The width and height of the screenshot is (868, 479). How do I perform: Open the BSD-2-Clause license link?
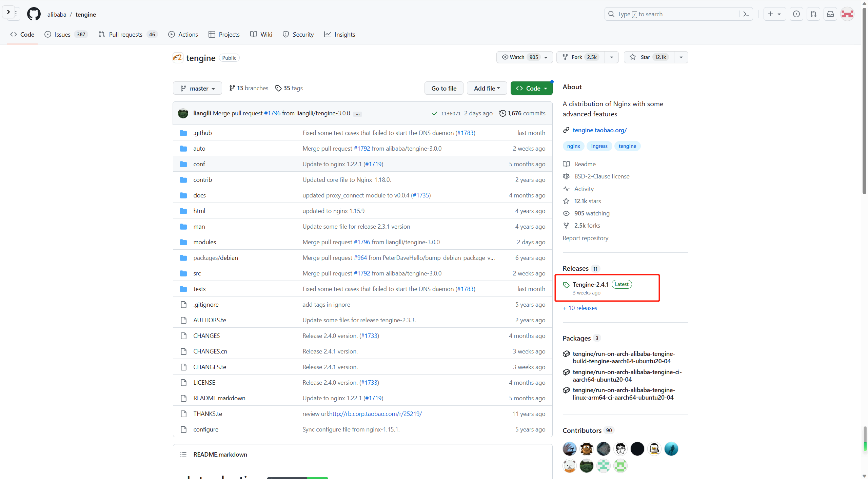tap(602, 176)
